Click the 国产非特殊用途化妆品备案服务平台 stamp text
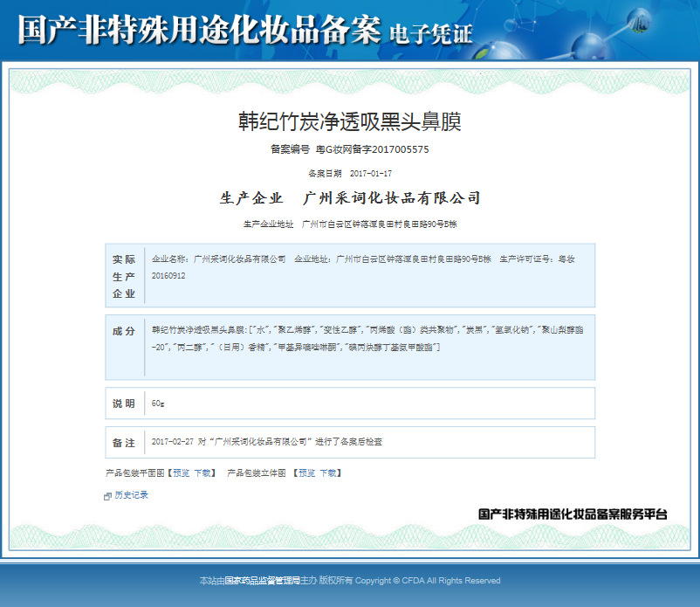 (573, 514)
